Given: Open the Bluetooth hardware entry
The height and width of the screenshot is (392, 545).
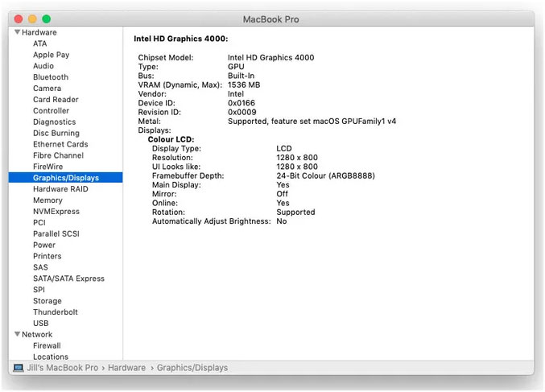Looking at the screenshot, I should click(x=51, y=76).
